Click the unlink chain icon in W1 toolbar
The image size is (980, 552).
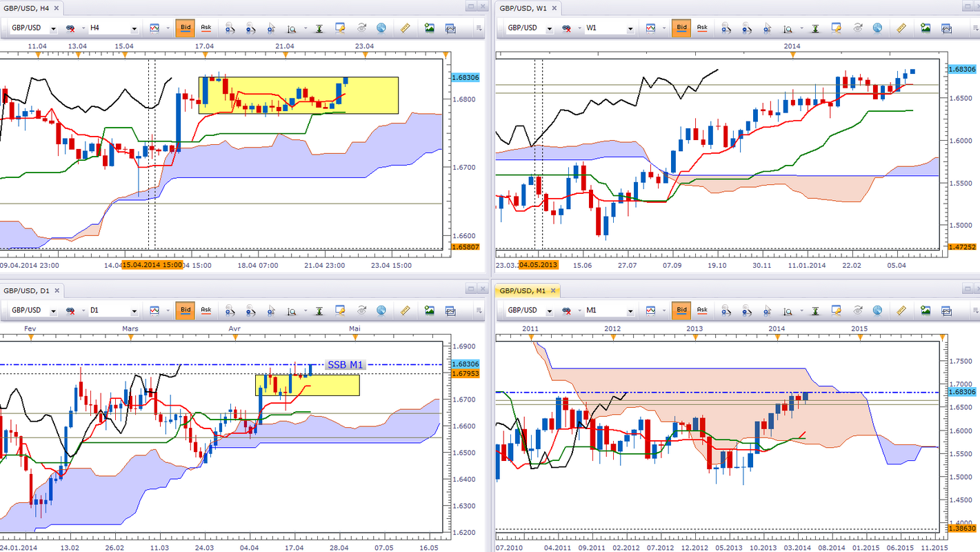[566, 28]
